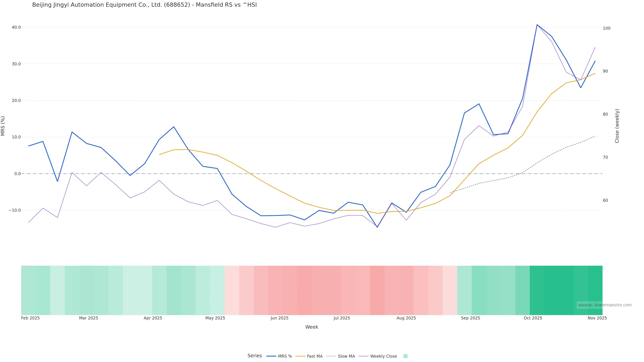The height and width of the screenshot is (362, 644).
Task: Click the green heatmap swatch in legend
Action: pos(405,356)
